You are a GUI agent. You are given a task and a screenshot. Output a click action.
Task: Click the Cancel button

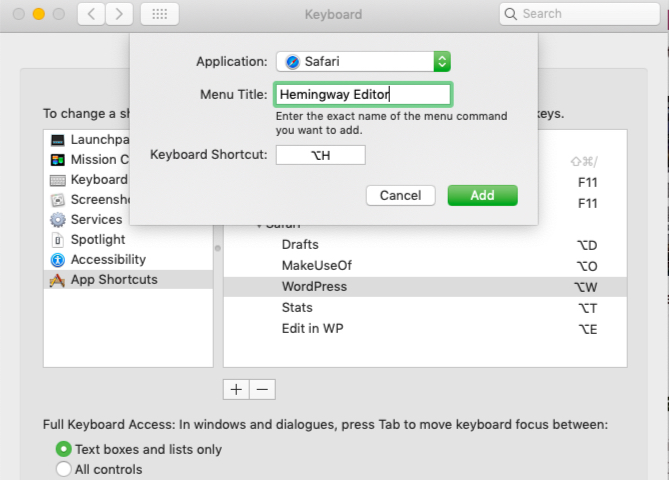pos(401,195)
